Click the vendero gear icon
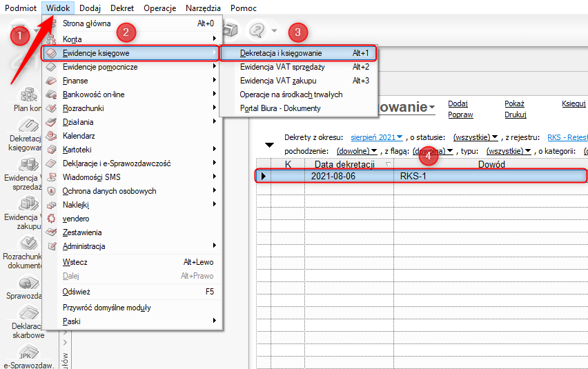The width and height of the screenshot is (588, 369). [x=51, y=219]
